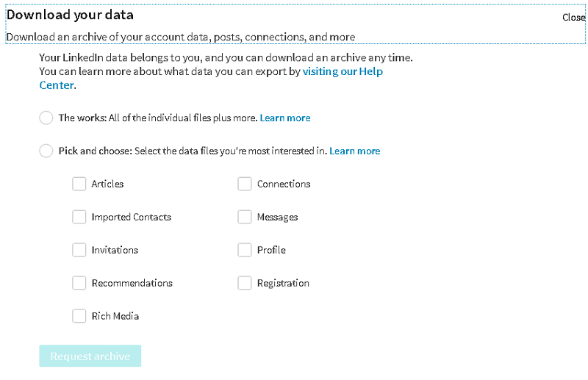588x380 pixels.
Task: Select "The works" radio option
Action: [46, 118]
